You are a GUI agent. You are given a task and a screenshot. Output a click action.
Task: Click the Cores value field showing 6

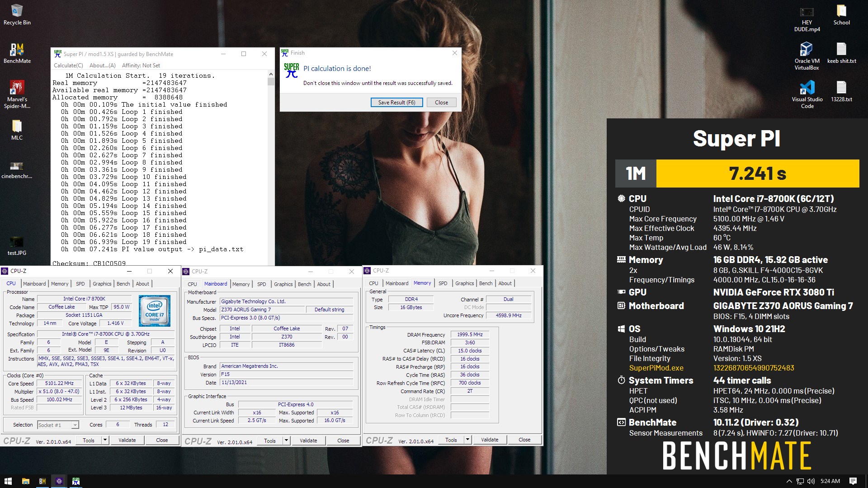[118, 425]
